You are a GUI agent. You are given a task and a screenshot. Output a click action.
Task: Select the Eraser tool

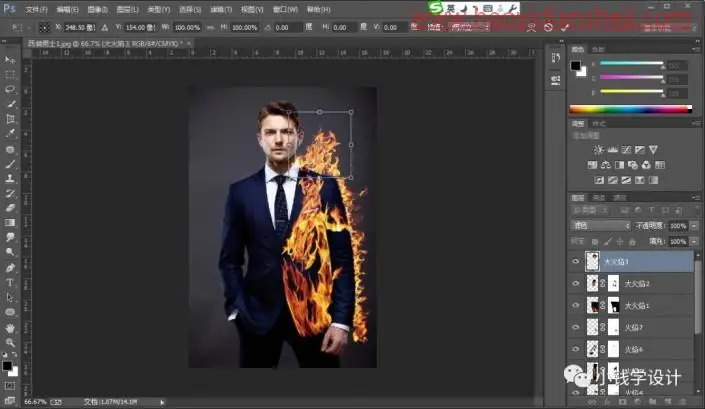pyautogui.click(x=10, y=208)
